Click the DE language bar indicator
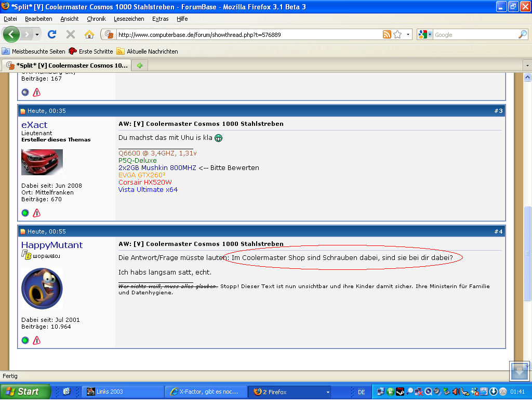This screenshot has height=416, width=532. [362, 392]
